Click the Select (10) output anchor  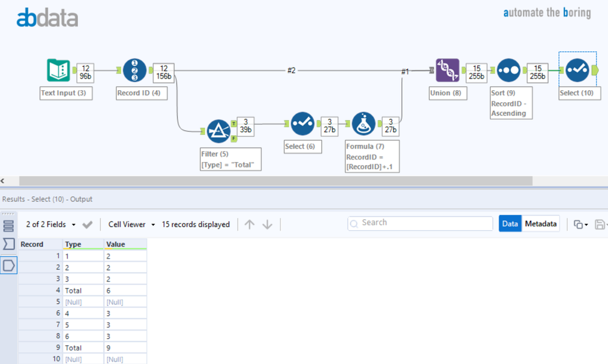(x=595, y=70)
